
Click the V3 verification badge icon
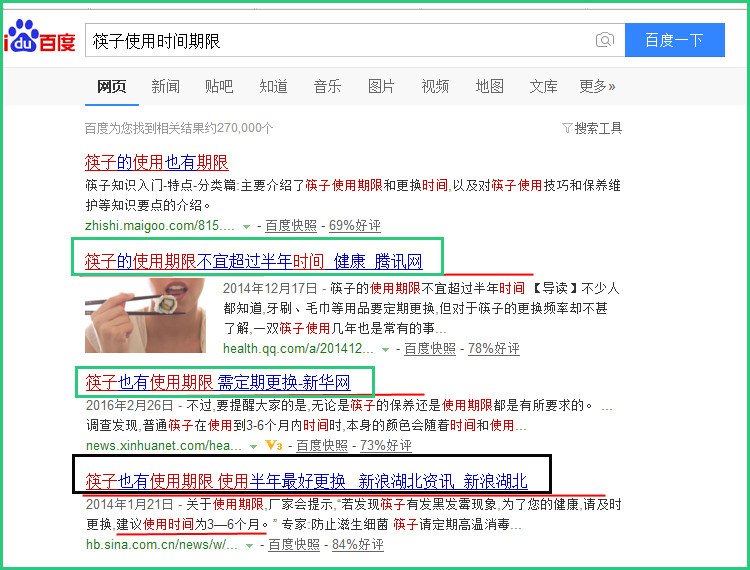(273, 445)
